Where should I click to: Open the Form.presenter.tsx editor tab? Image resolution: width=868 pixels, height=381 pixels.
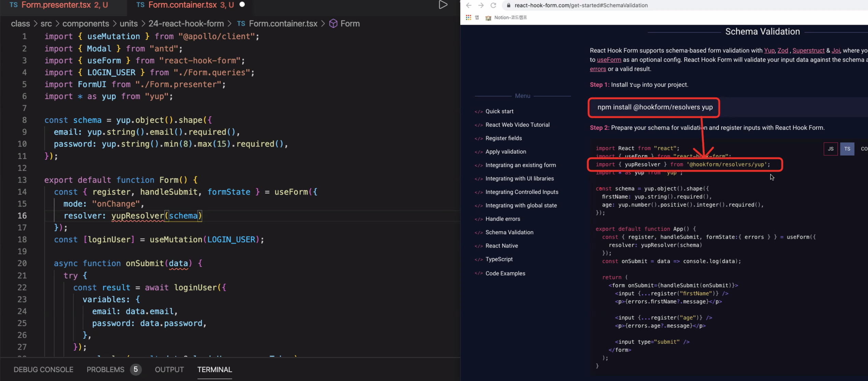click(56, 5)
